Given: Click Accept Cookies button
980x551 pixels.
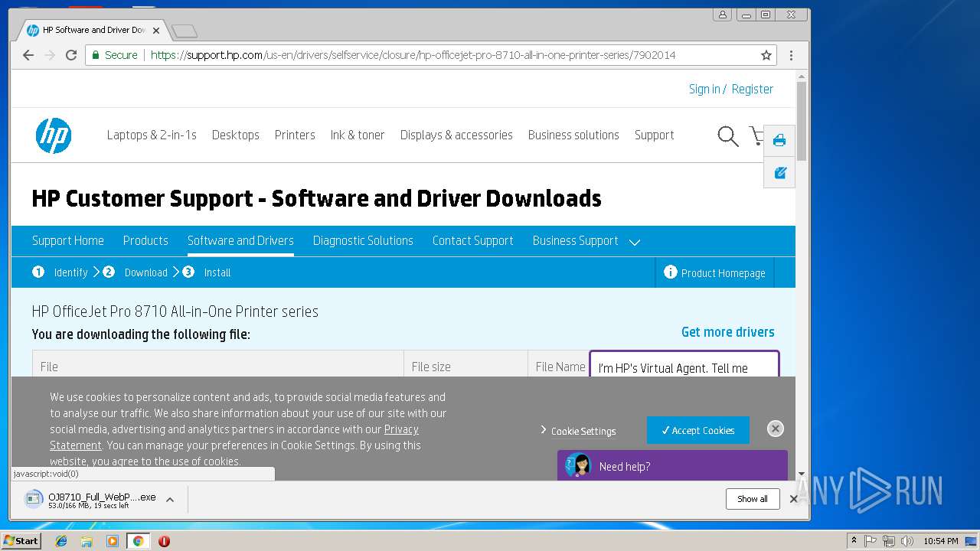Looking at the screenshot, I should click(698, 430).
